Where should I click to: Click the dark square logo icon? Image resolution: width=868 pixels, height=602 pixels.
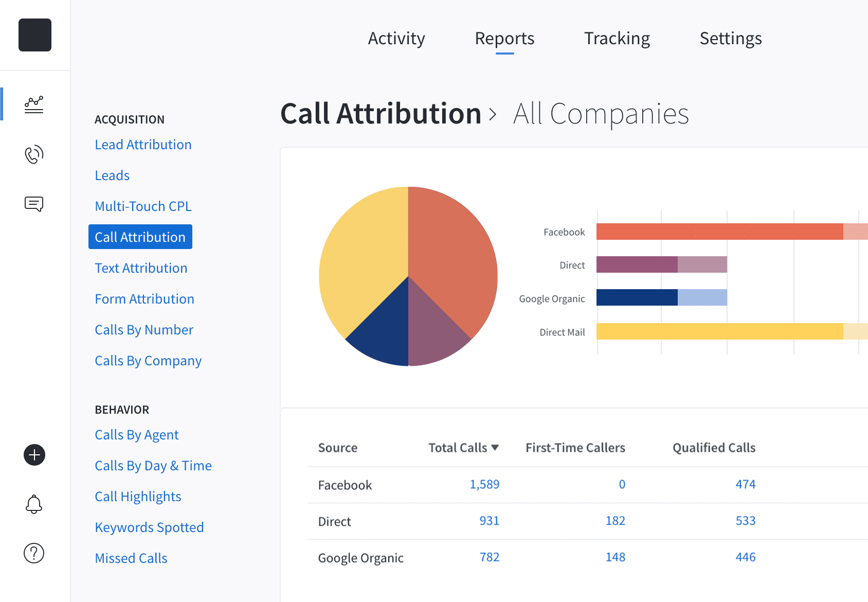click(x=35, y=35)
